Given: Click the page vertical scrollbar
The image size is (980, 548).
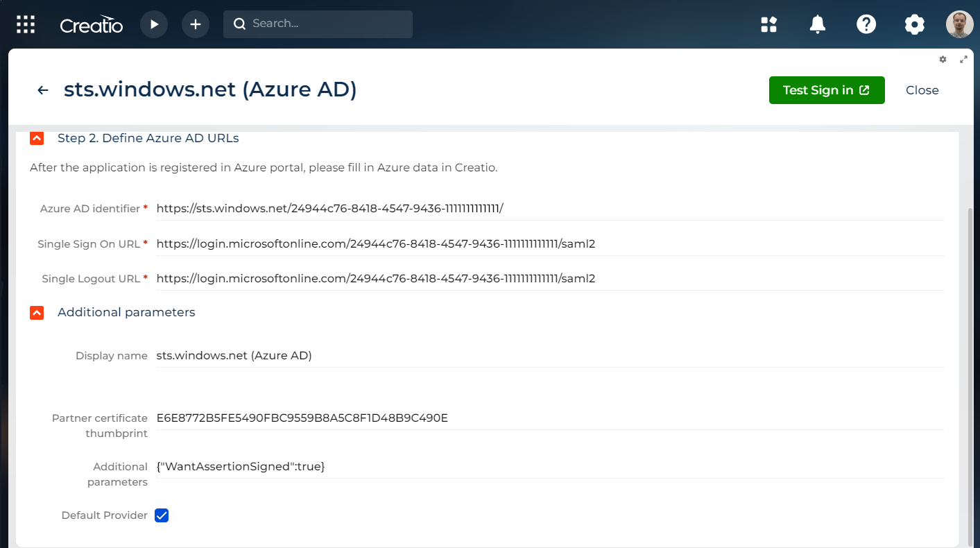Looking at the screenshot, I should (971, 375).
